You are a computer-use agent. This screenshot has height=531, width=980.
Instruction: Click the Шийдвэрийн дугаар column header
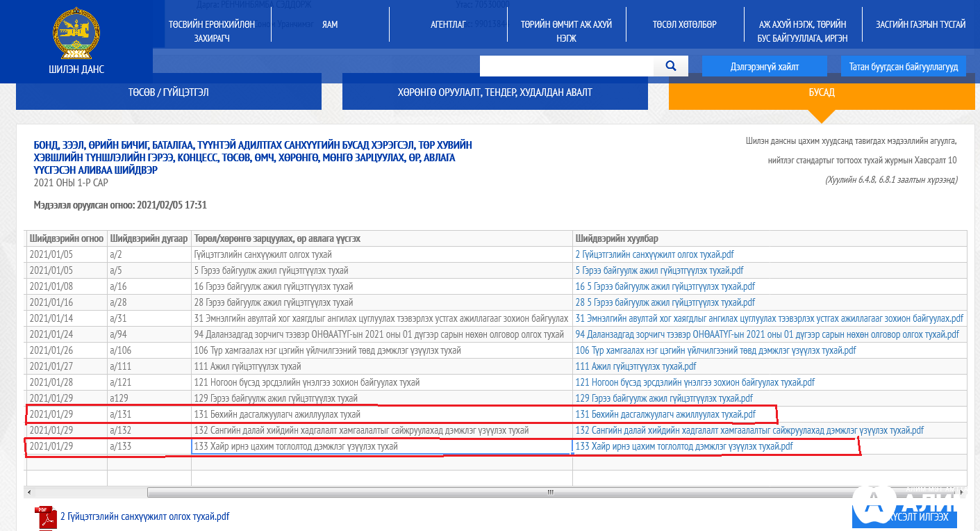pyautogui.click(x=149, y=238)
